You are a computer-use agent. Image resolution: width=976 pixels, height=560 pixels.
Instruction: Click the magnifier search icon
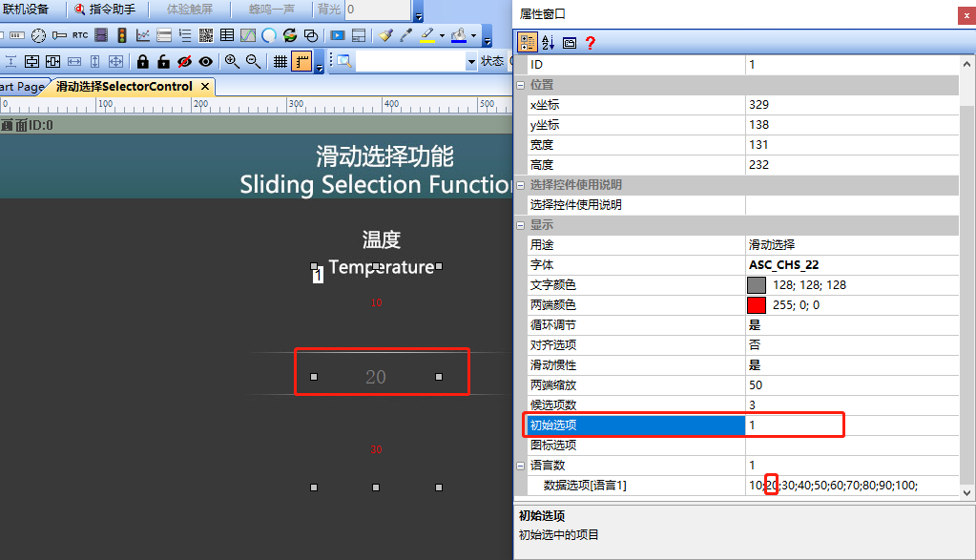344,61
